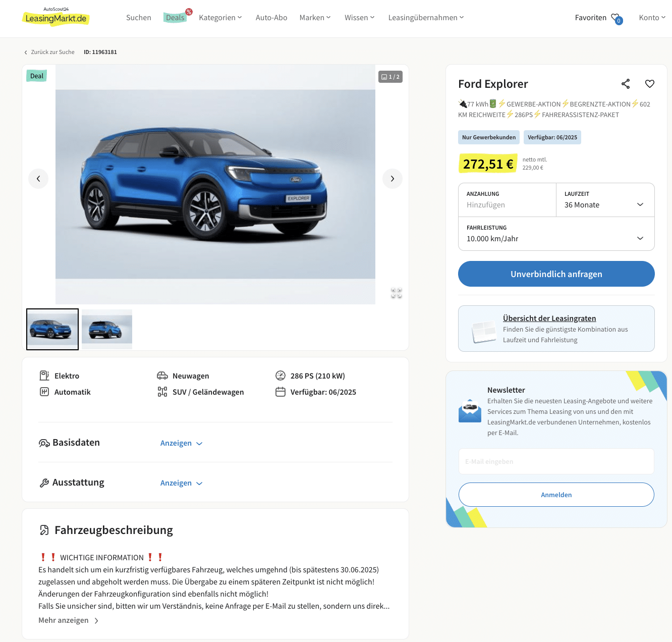Open the Konto account menu
672x642 pixels.
(x=652, y=18)
